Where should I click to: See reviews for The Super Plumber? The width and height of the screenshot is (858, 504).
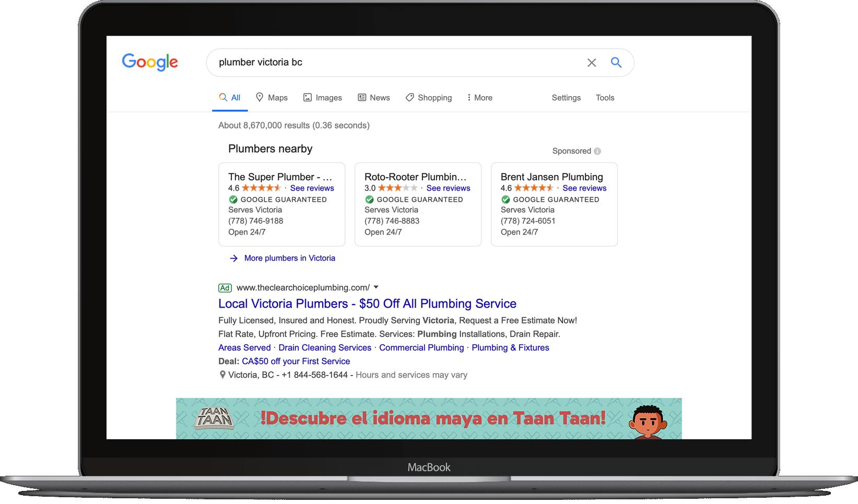pos(312,188)
